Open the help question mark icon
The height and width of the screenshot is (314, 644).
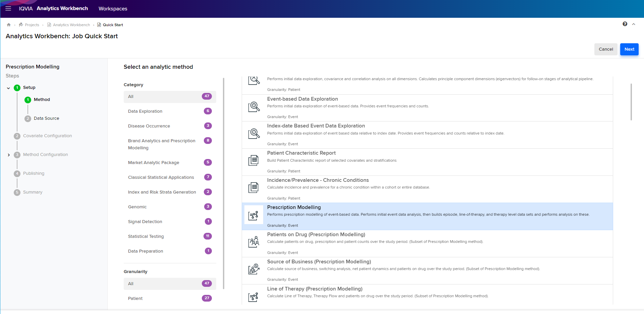pos(625,24)
